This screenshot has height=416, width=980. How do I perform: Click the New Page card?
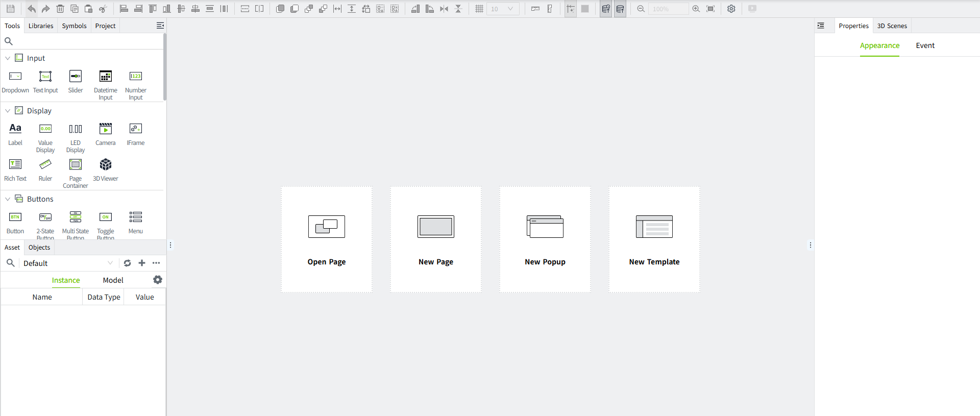coord(436,239)
